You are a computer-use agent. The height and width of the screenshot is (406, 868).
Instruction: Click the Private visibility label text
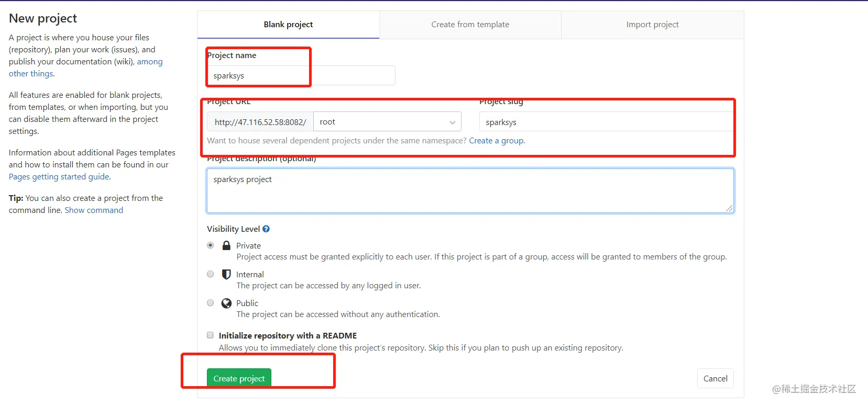pyautogui.click(x=248, y=245)
